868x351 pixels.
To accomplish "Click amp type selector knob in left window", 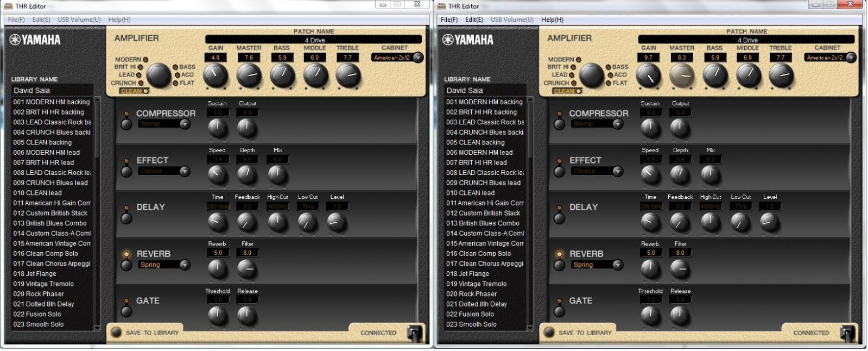I will (159, 76).
